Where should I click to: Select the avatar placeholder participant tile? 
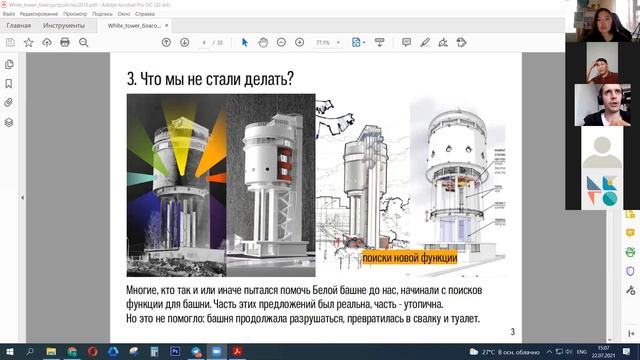tap(602, 147)
